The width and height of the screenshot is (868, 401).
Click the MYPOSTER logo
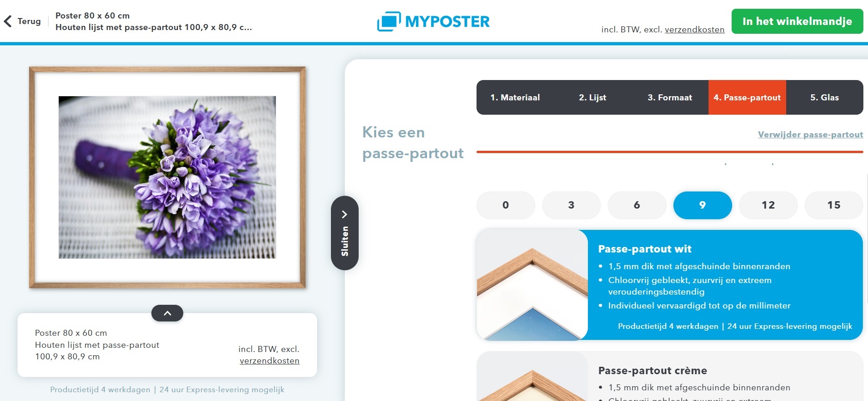[x=433, y=21]
